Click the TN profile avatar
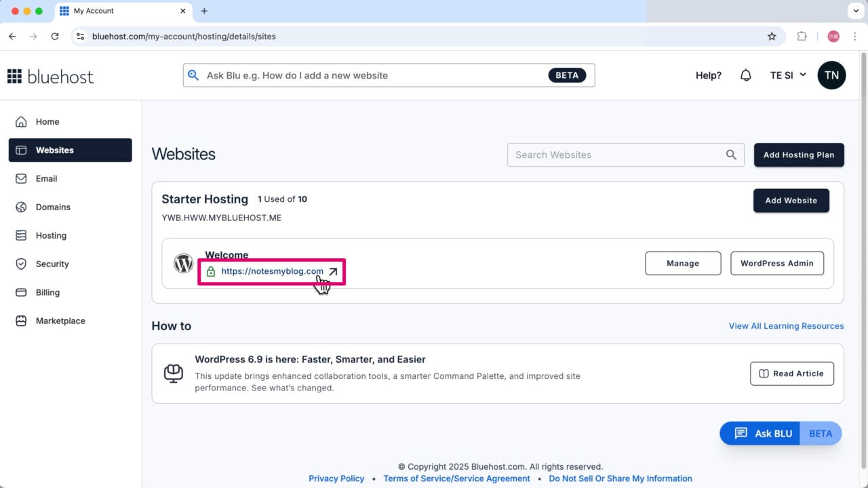 point(831,75)
